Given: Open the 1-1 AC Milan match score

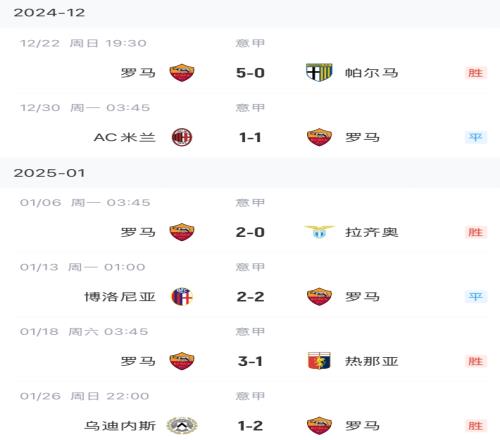Looking at the screenshot, I should click(x=250, y=137).
